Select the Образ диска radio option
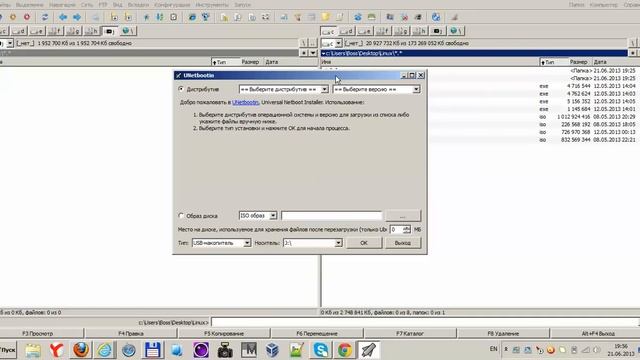 [181, 216]
